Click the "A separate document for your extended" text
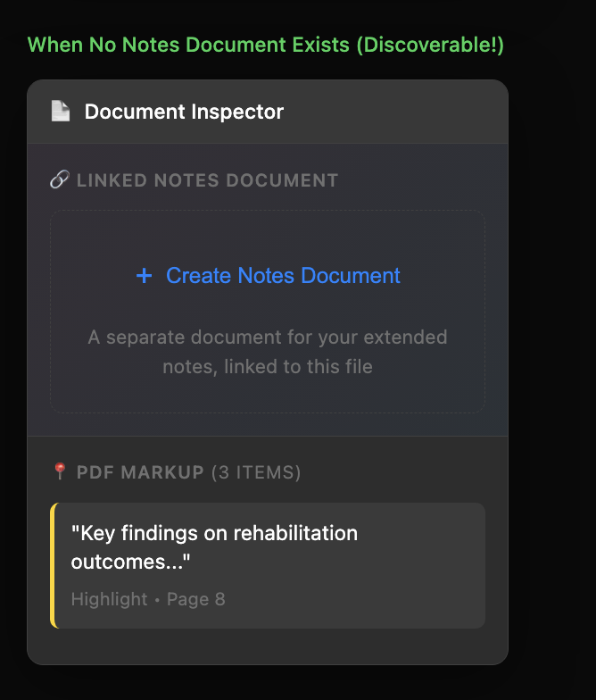The width and height of the screenshot is (596, 700). click(268, 337)
